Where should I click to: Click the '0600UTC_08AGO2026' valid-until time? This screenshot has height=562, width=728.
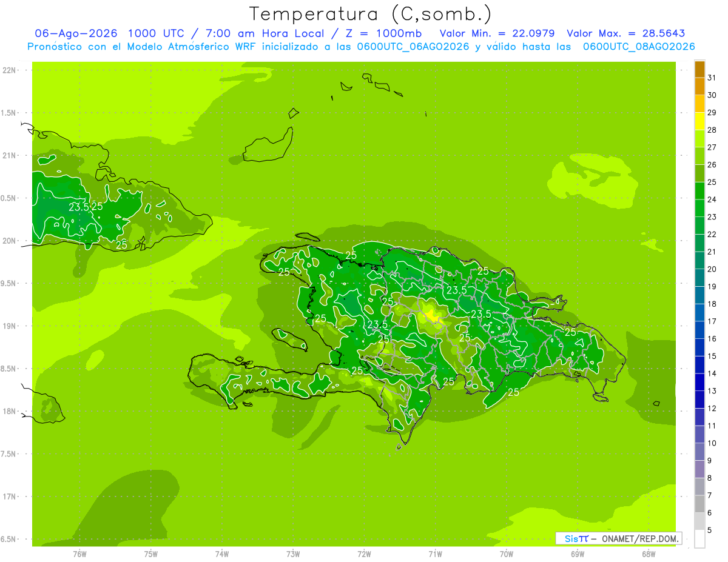point(639,47)
